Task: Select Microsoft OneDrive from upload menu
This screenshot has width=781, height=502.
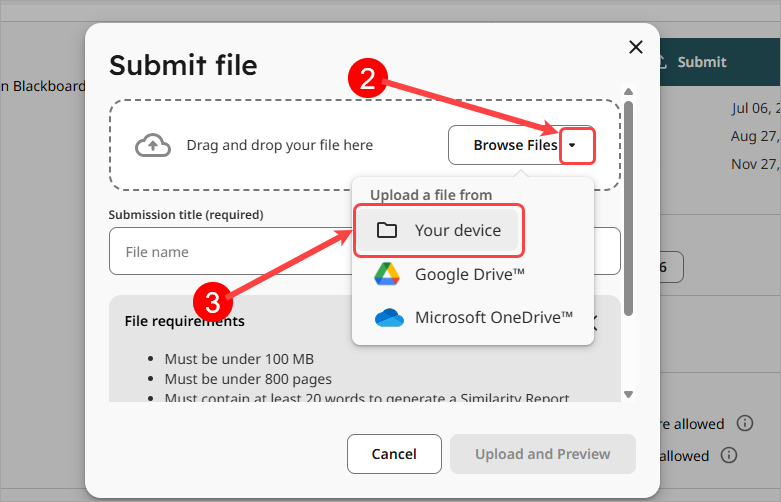Action: (x=473, y=317)
